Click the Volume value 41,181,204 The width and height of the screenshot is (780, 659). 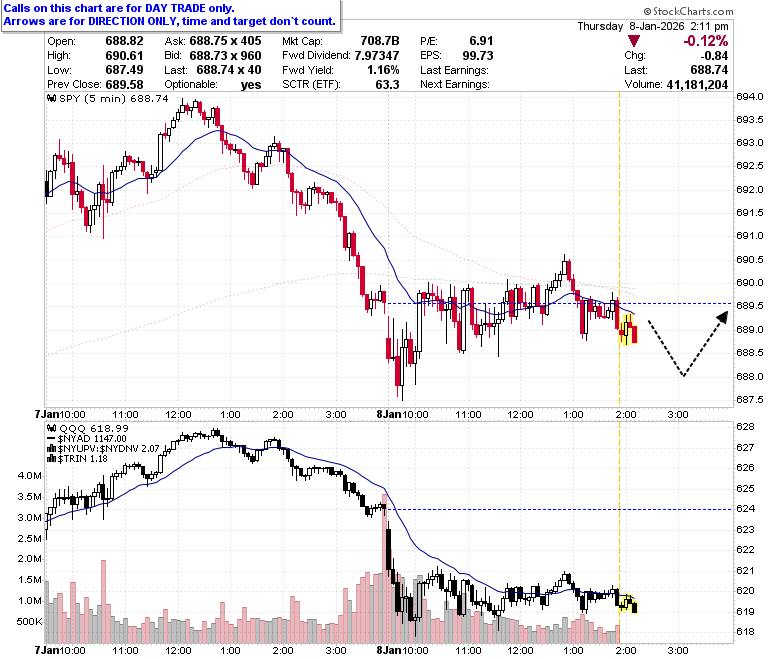(697, 85)
